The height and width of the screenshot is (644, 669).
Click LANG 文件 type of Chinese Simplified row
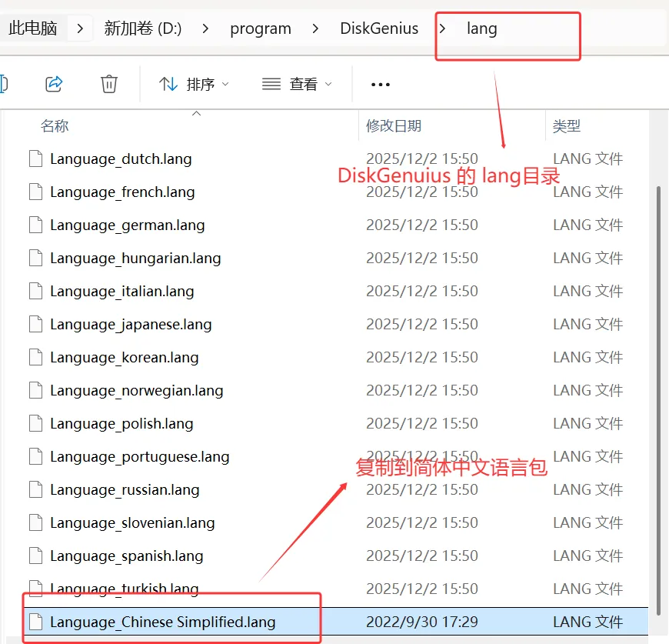pyautogui.click(x=588, y=622)
